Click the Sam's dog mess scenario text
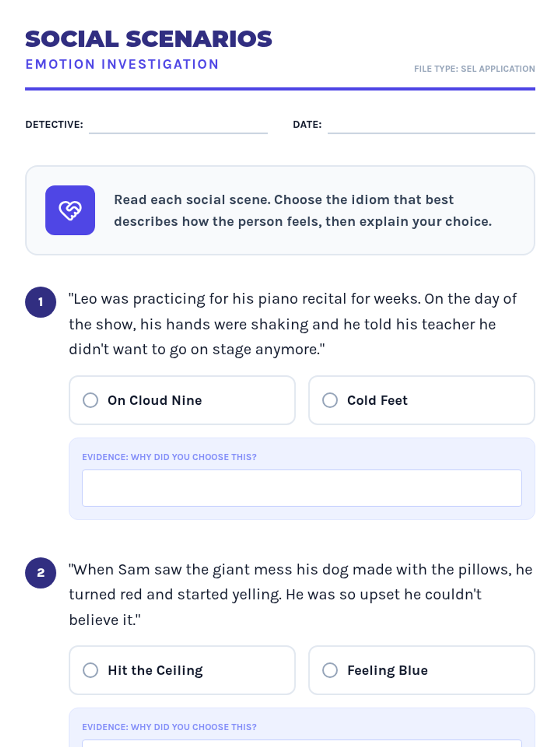 [x=301, y=594]
